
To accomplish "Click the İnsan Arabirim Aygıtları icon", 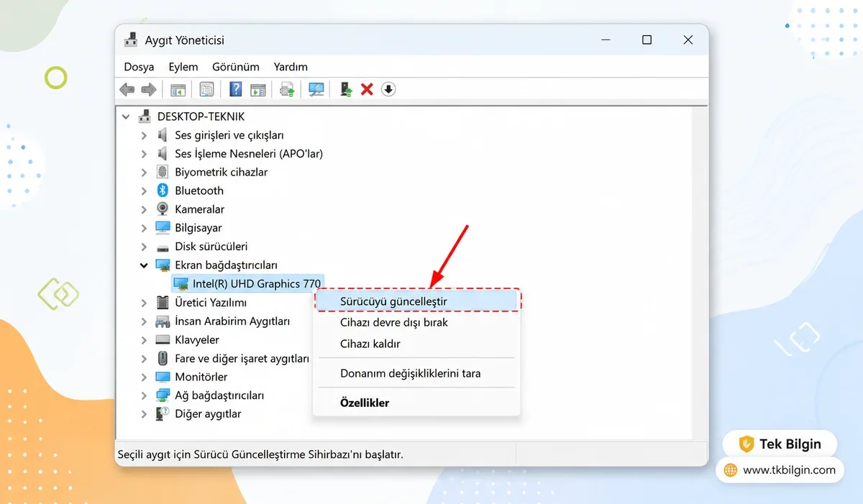I will tap(163, 321).
